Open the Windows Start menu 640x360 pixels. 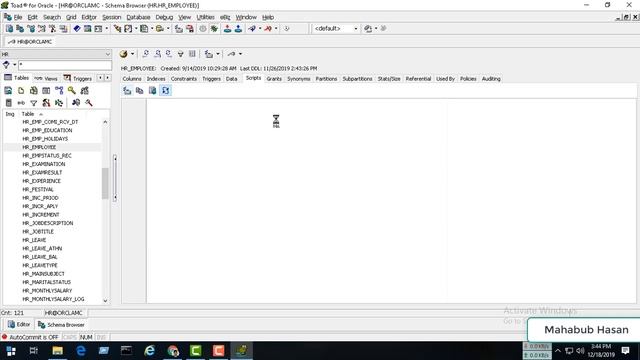point(11,351)
